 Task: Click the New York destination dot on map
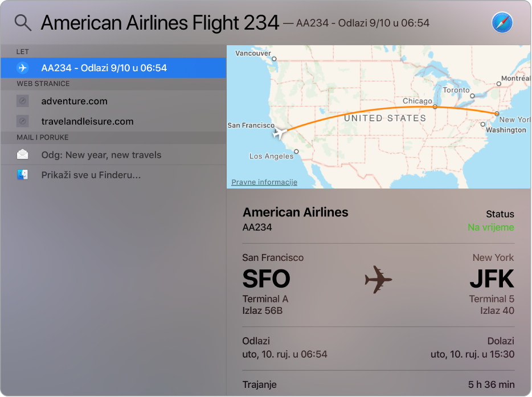coord(497,113)
